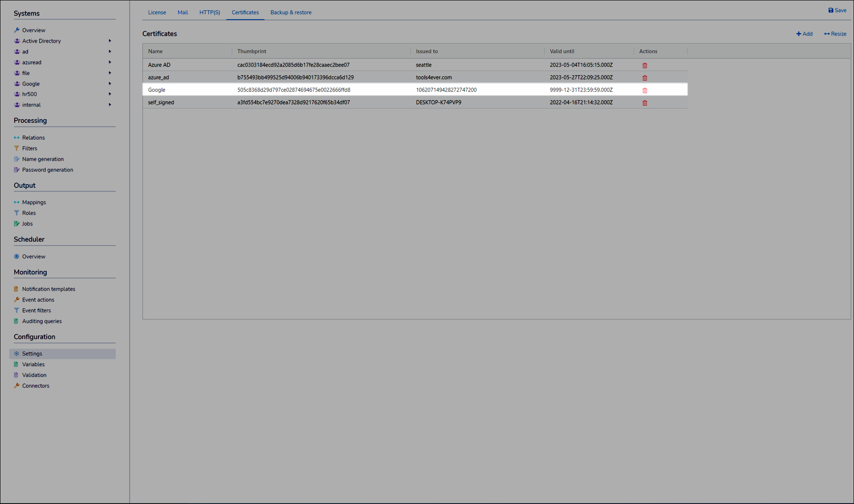The height and width of the screenshot is (504, 854).
Task: Select the self_signed certificate row
Action: (x=161, y=102)
